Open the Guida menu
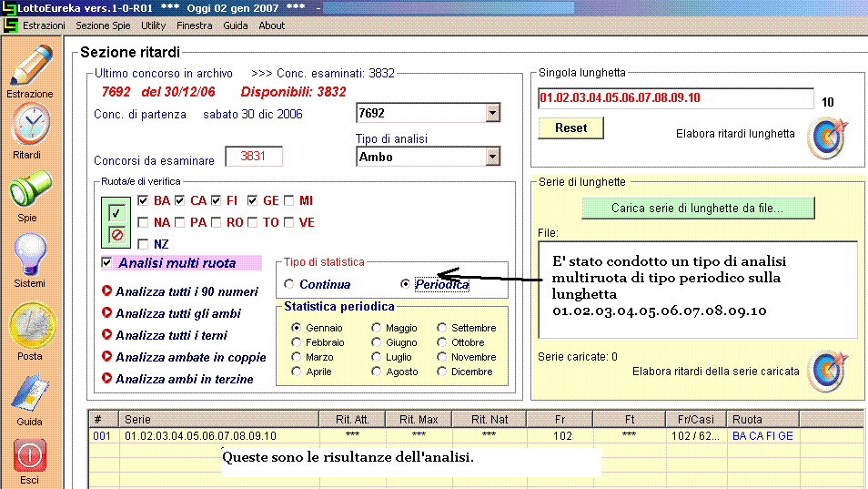The width and height of the screenshot is (868, 489). [x=236, y=25]
